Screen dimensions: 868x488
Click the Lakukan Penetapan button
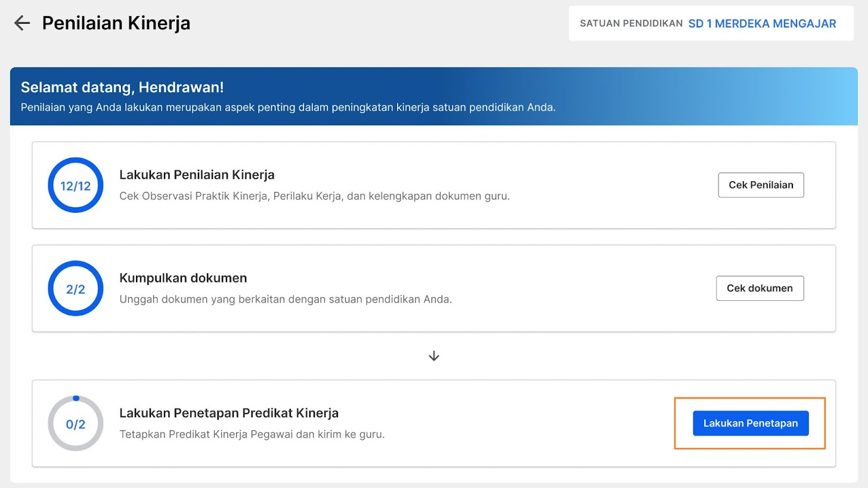(751, 423)
